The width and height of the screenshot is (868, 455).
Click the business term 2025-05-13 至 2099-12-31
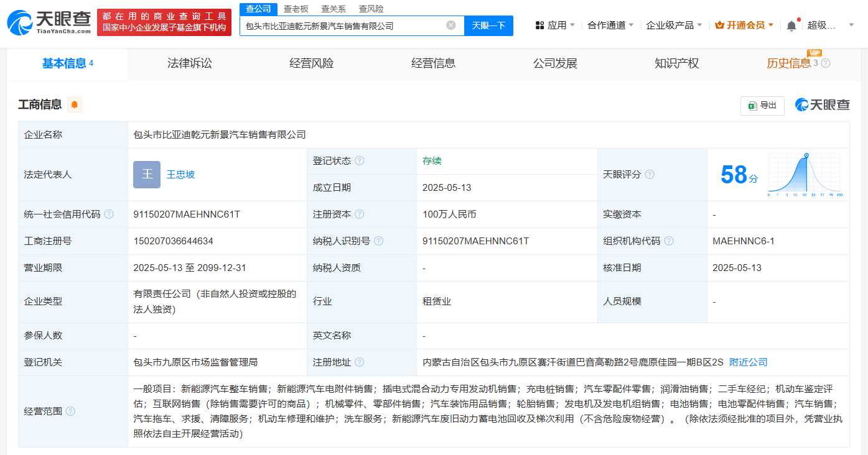pyautogui.click(x=190, y=268)
